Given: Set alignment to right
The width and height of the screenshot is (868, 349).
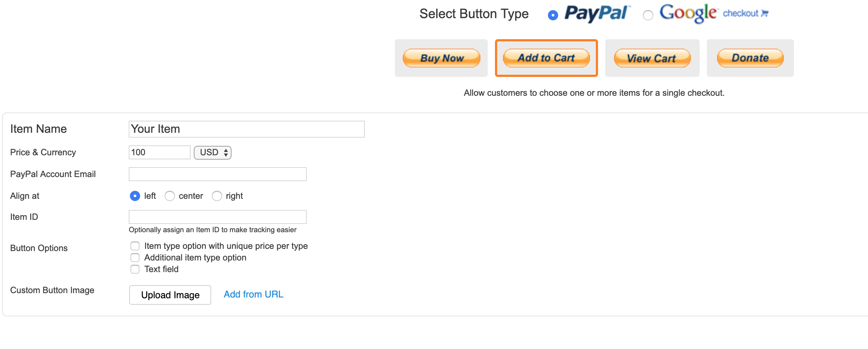Looking at the screenshot, I should pos(217,196).
